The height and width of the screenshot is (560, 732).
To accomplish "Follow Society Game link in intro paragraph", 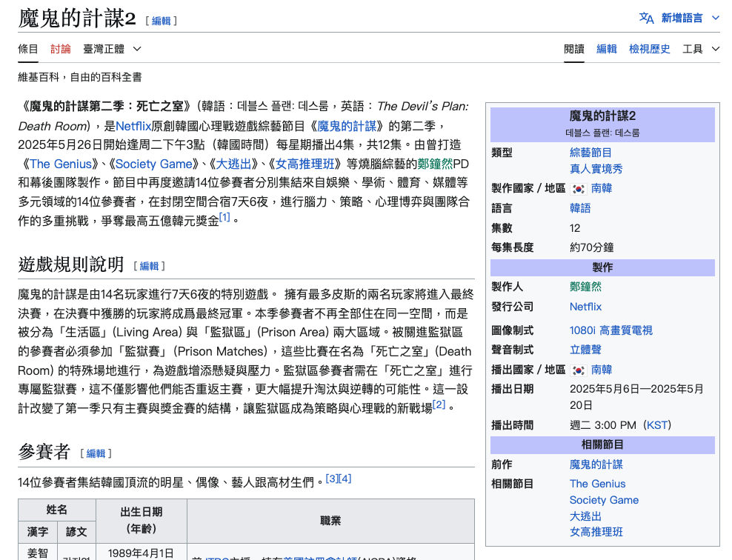I will click(x=154, y=164).
